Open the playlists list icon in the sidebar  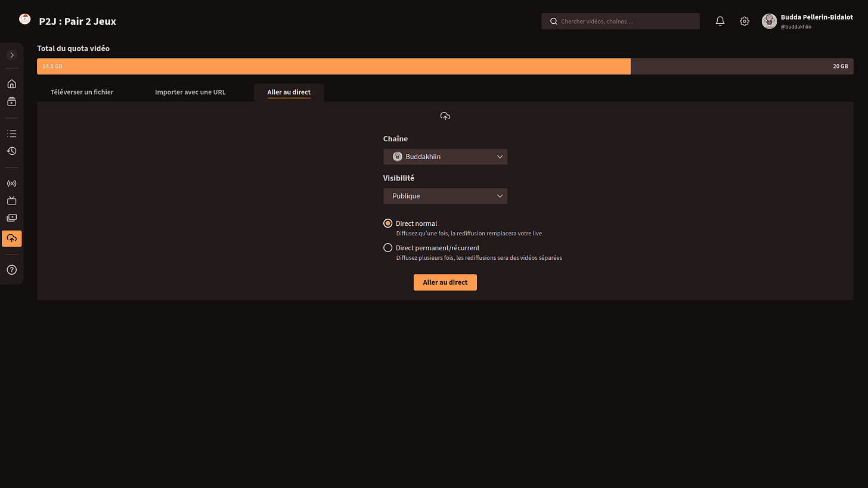point(12,133)
